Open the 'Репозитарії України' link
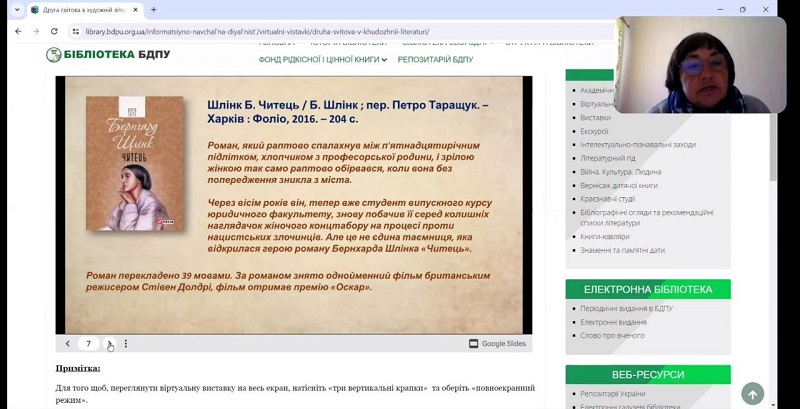Viewport: 800px width, 409px height. 613,394
